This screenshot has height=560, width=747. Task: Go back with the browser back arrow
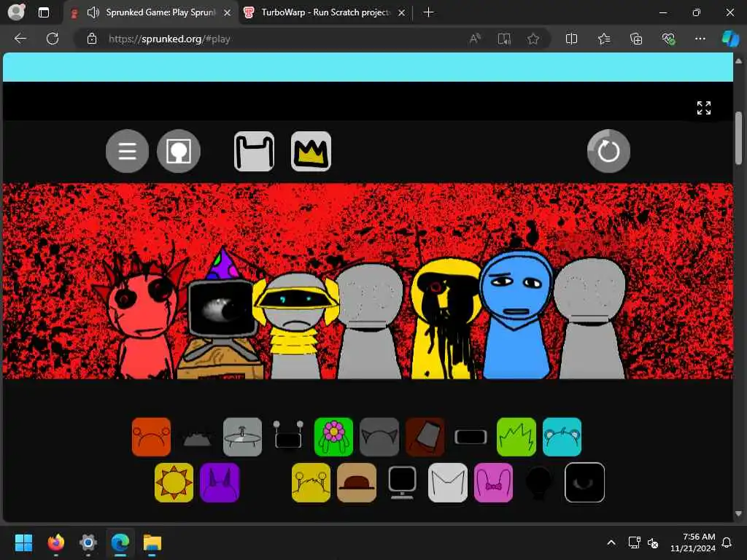tap(20, 39)
